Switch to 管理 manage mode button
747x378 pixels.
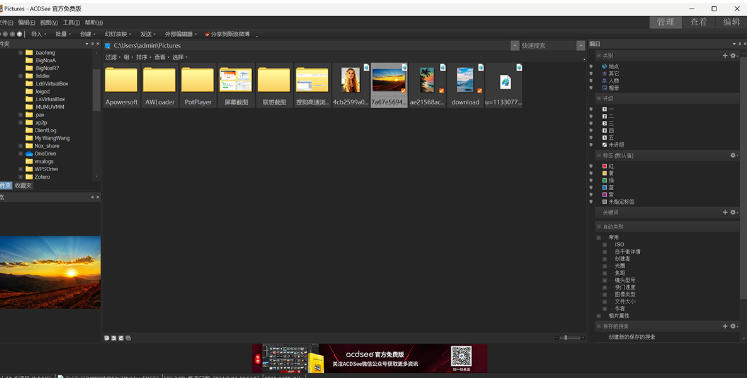pos(666,22)
